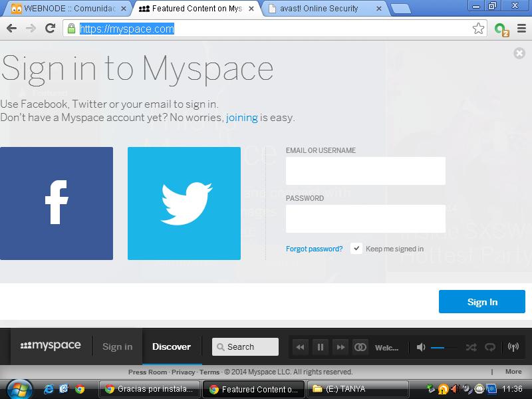
Task: Toggle repeat in the music player
Action: [x=490, y=347]
